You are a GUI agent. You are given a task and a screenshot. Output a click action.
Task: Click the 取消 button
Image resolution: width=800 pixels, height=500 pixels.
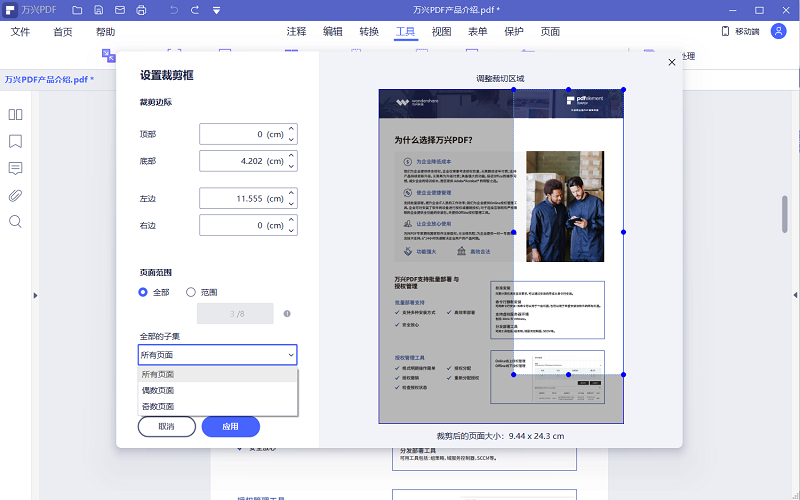pos(167,427)
